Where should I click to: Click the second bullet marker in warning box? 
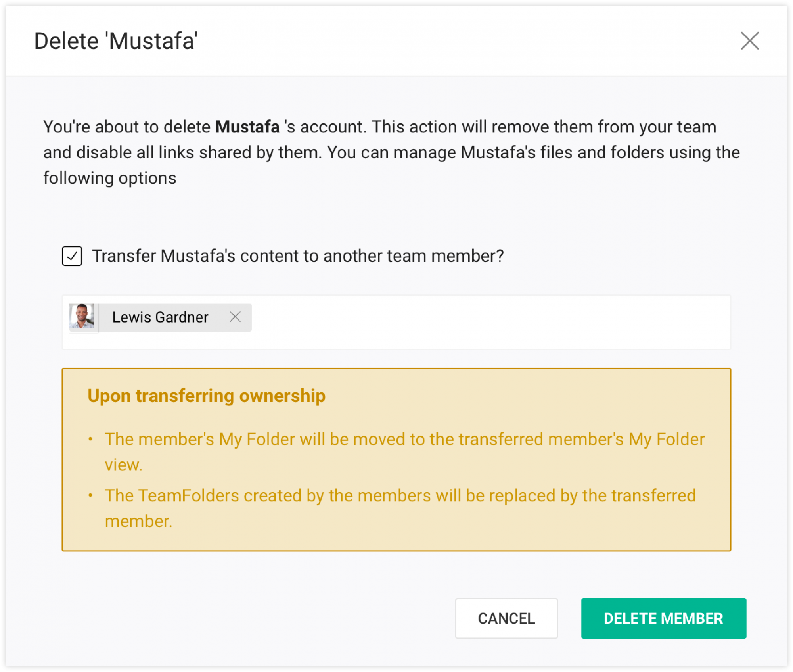[91, 495]
